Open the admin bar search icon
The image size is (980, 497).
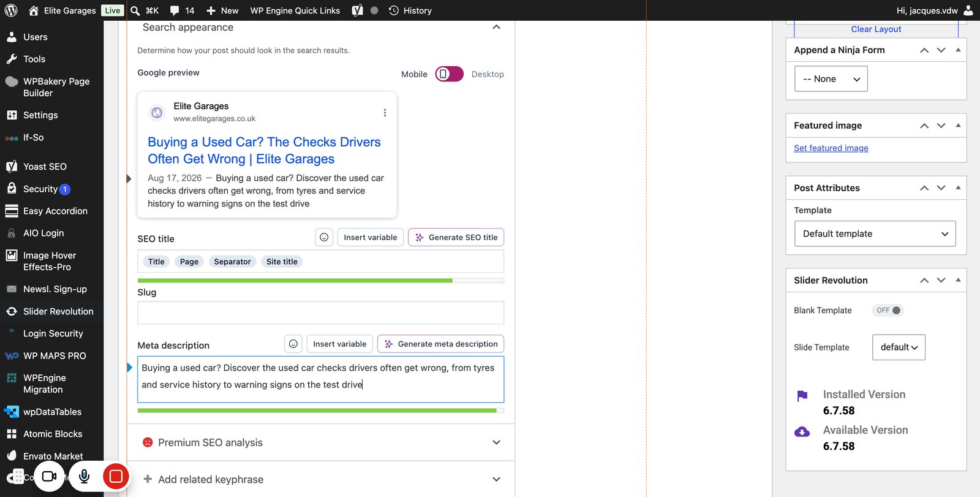(x=135, y=10)
